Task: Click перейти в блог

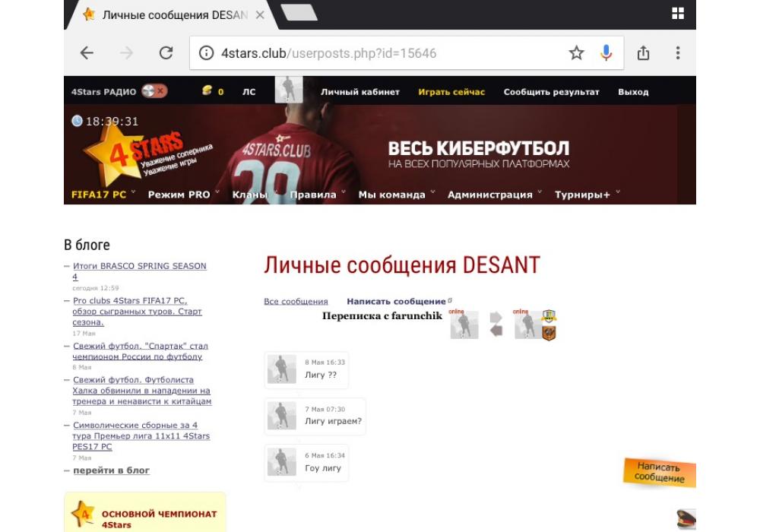Action: 111,470
